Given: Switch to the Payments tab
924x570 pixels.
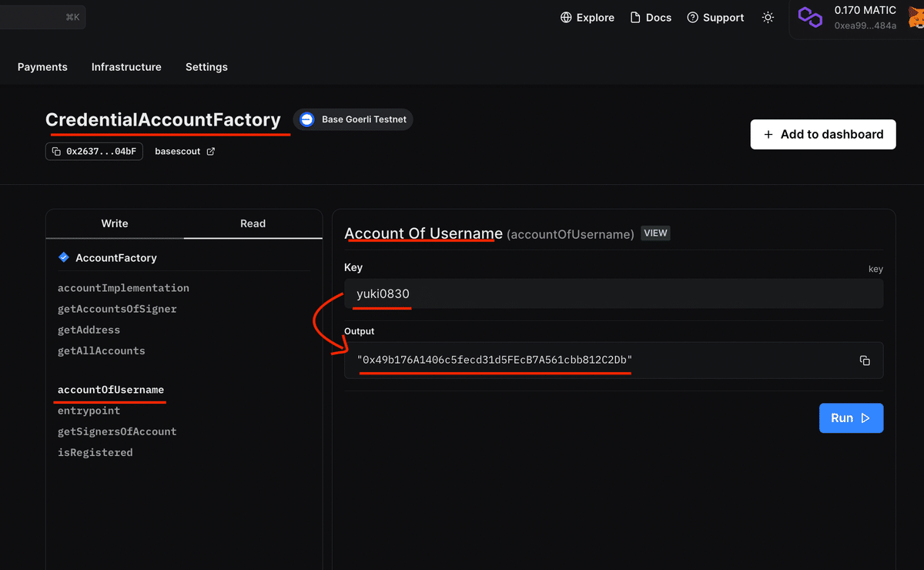Looking at the screenshot, I should pos(42,67).
